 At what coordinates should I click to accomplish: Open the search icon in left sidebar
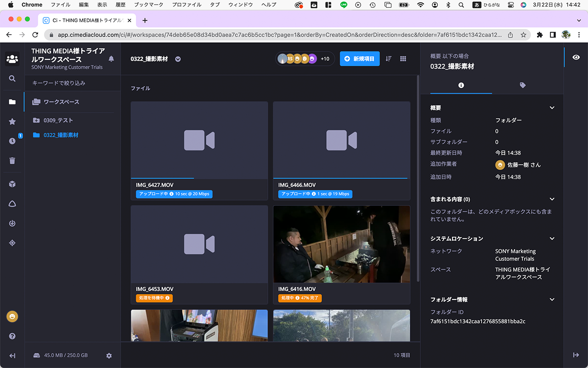point(12,79)
